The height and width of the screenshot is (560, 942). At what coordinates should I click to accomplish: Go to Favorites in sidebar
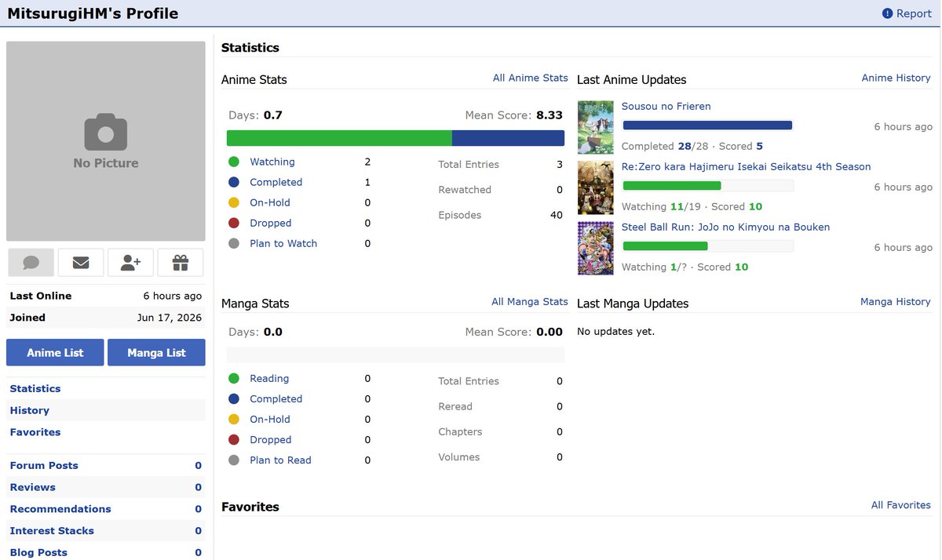point(35,432)
